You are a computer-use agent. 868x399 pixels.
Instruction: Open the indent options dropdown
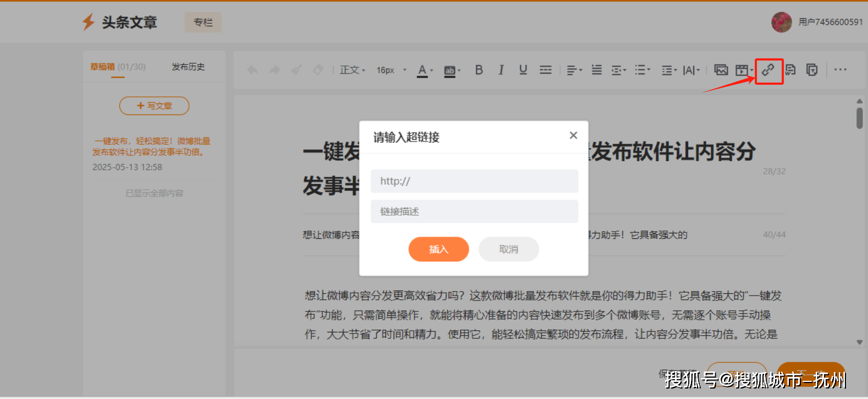pyautogui.click(x=619, y=70)
